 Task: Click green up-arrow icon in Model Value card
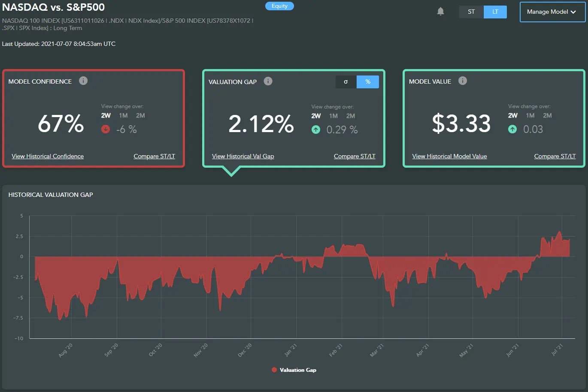click(512, 129)
